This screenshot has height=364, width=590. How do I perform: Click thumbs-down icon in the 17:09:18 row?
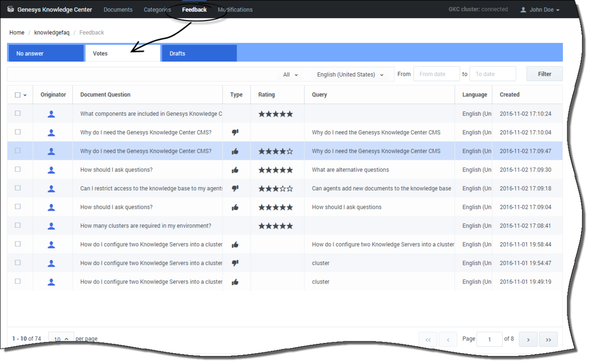235,189
